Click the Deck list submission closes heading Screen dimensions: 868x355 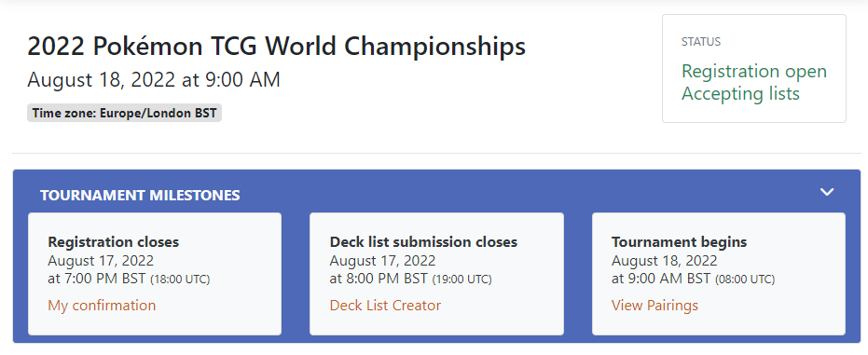pos(423,242)
